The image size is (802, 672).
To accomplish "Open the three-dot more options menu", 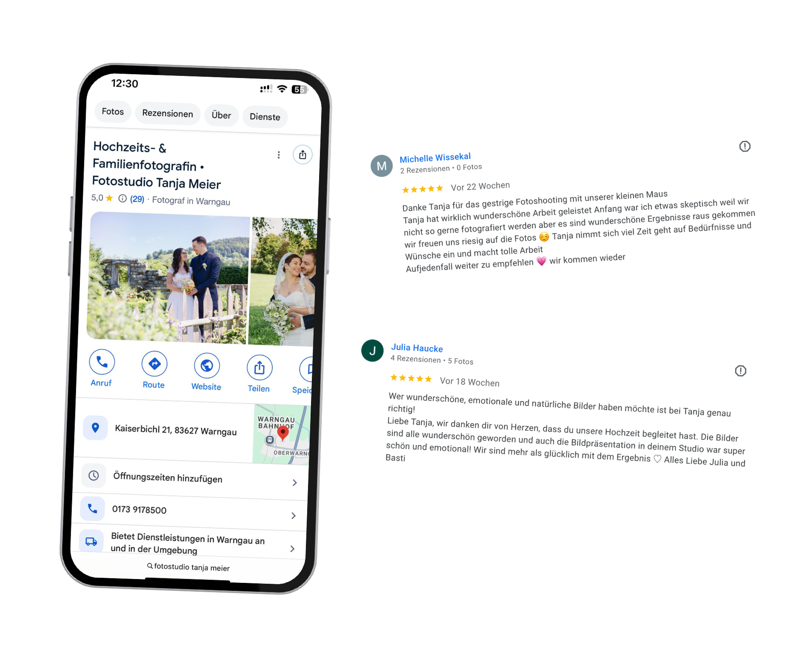I will coord(279,155).
